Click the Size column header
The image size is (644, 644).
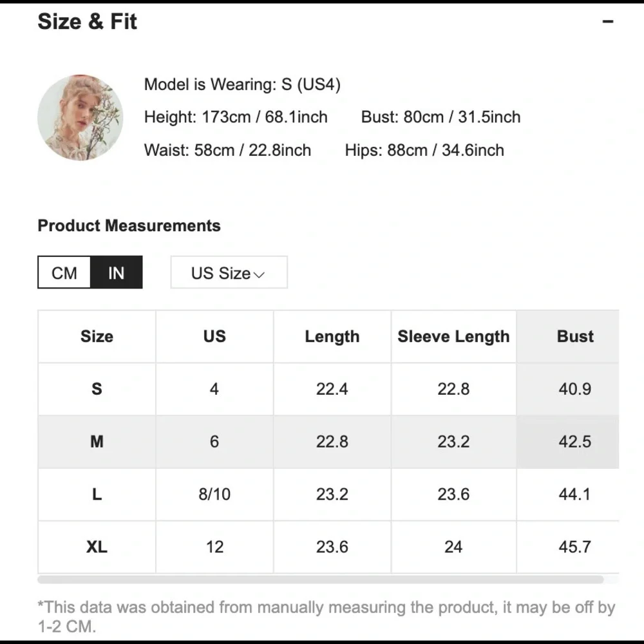point(97,337)
